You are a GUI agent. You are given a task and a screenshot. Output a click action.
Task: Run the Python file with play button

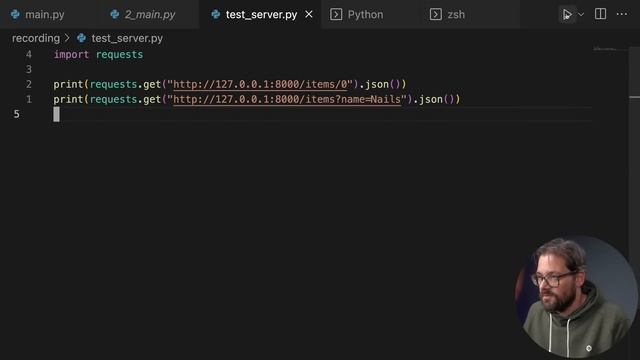point(567,15)
